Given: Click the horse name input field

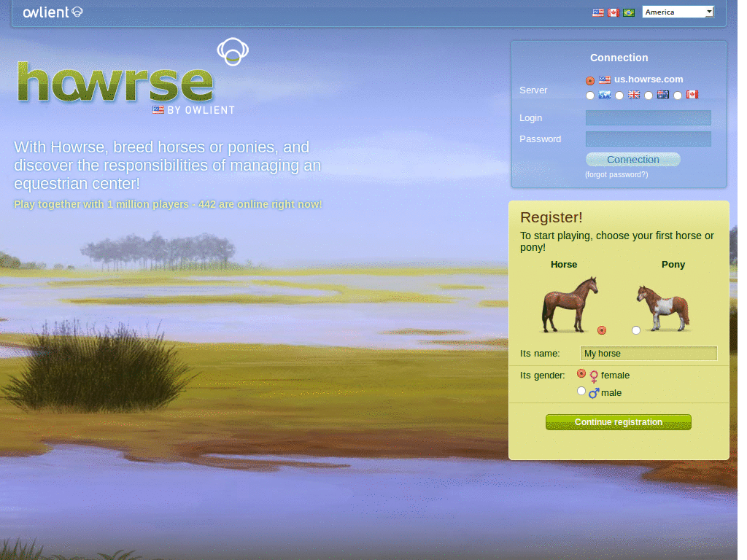Looking at the screenshot, I should (648, 353).
